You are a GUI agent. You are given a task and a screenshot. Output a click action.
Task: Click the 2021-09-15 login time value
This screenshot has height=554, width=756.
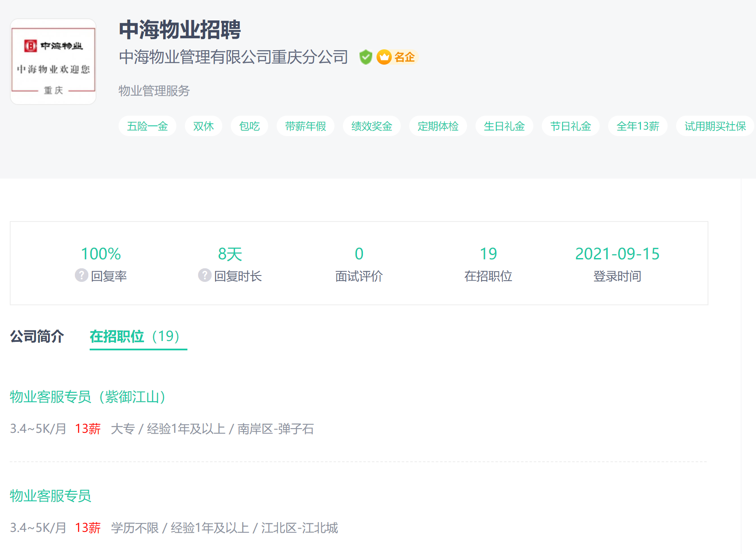click(x=617, y=254)
